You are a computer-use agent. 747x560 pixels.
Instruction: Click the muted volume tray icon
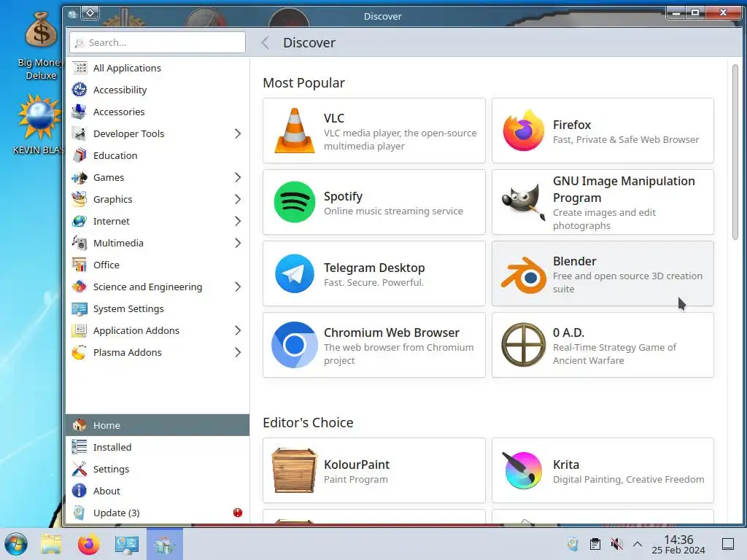click(617, 544)
